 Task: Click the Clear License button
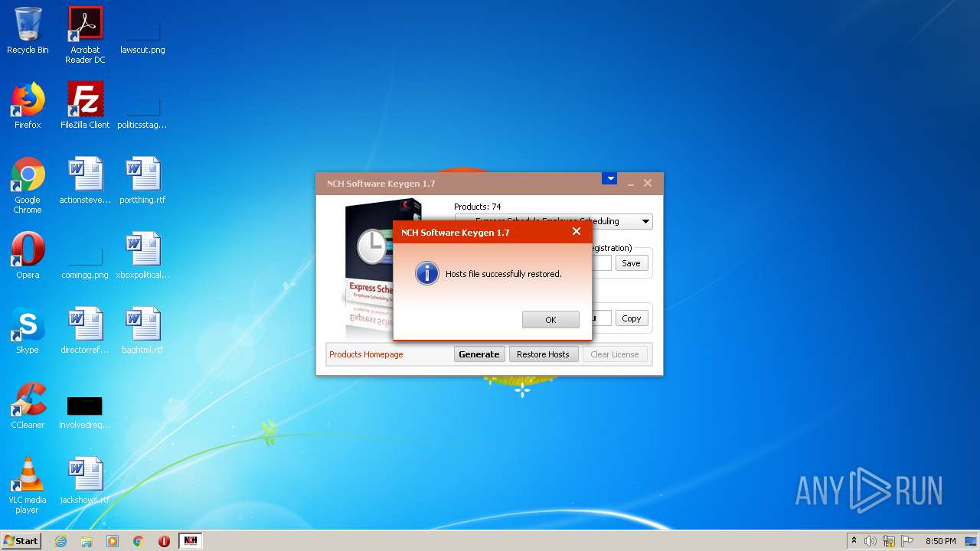click(x=615, y=354)
